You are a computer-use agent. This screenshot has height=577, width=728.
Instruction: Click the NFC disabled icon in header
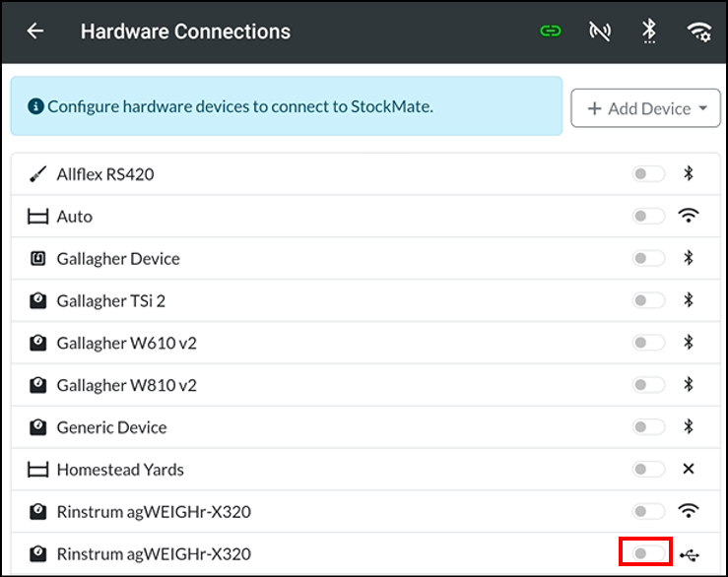coord(600,32)
